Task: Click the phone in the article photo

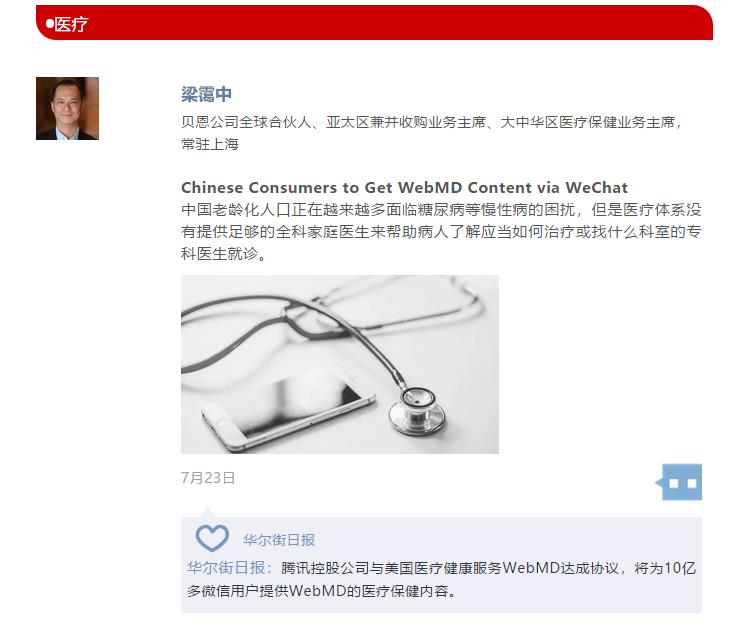Action: tap(288, 409)
